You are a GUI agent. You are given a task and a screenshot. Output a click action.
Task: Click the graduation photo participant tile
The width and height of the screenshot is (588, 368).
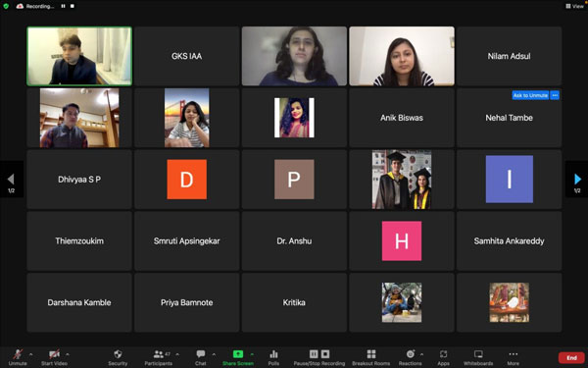(402, 180)
